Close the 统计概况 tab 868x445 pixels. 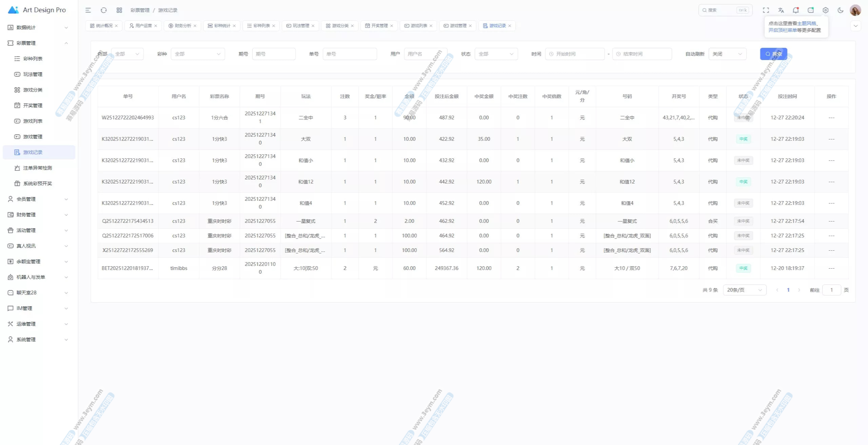(116, 26)
